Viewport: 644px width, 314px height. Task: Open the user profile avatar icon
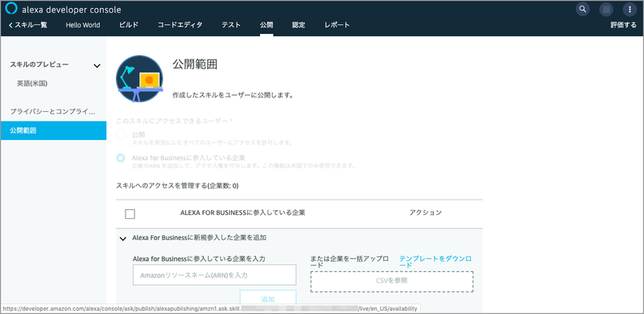[x=606, y=9]
